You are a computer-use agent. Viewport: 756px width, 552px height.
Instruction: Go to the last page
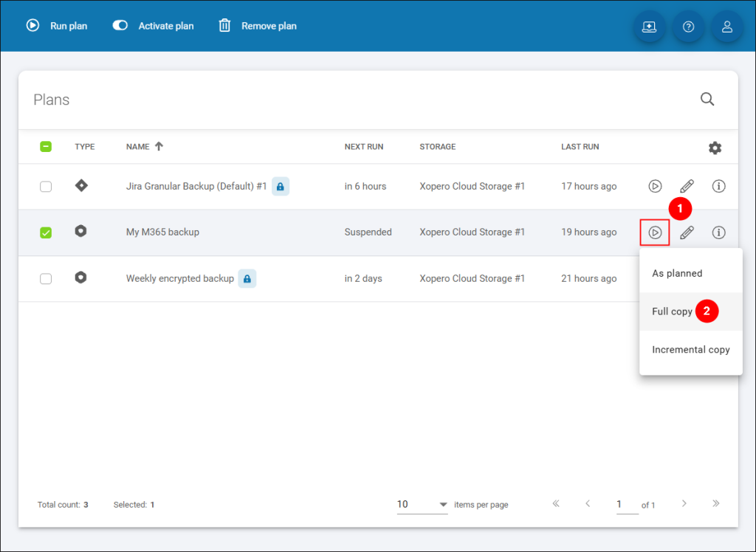tap(715, 503)
